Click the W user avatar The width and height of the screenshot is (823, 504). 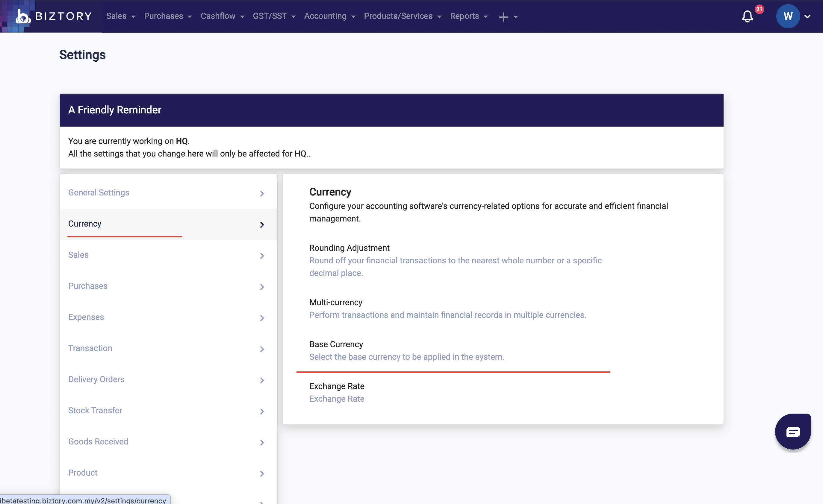788,16
